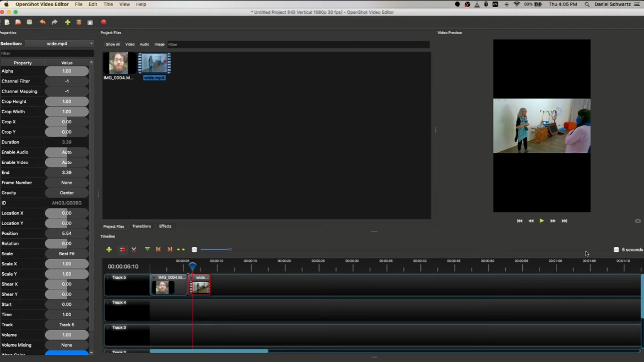Screen dimensions: 644x362
Task: Undo the last action
Action: click(42, 22)
